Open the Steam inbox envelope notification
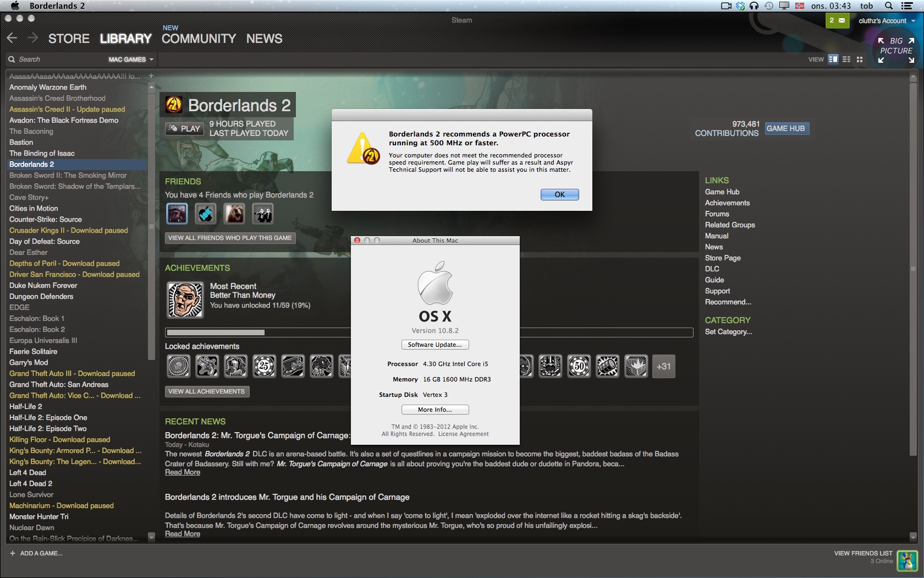This screenshot has width=924, height=578. (837, 20)
